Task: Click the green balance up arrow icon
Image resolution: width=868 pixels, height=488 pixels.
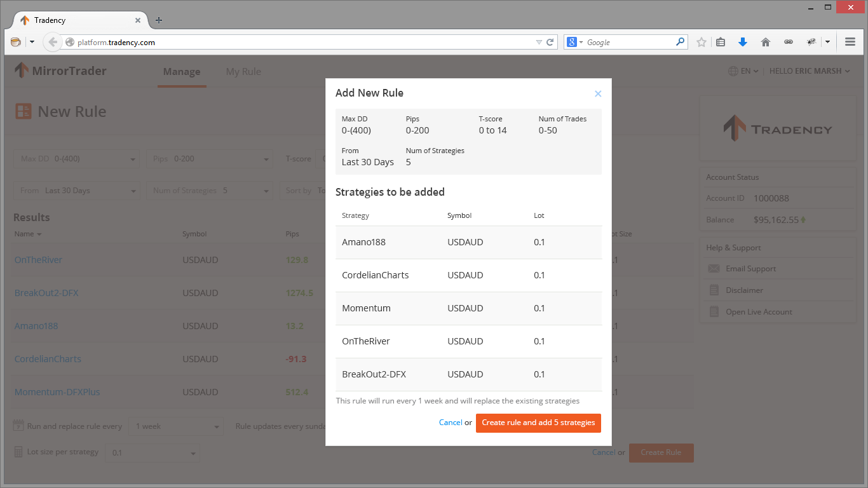Action: (x=803, y=220)
